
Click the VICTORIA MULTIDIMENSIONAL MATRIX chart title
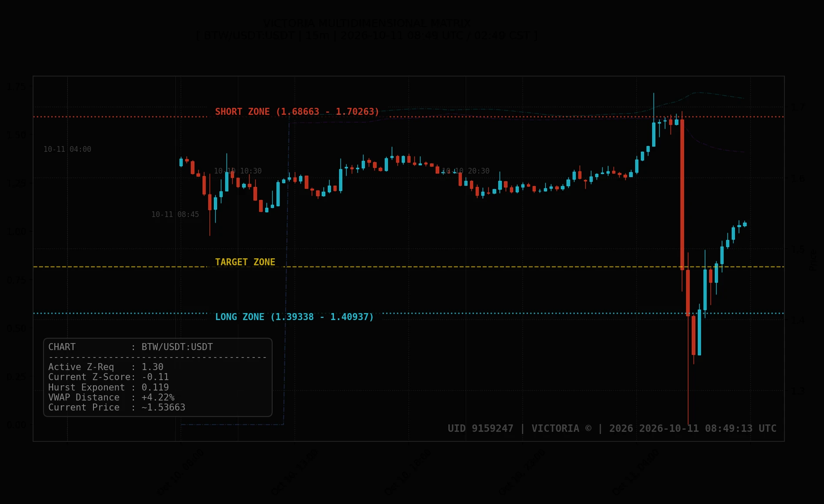(x=367, y=23)
